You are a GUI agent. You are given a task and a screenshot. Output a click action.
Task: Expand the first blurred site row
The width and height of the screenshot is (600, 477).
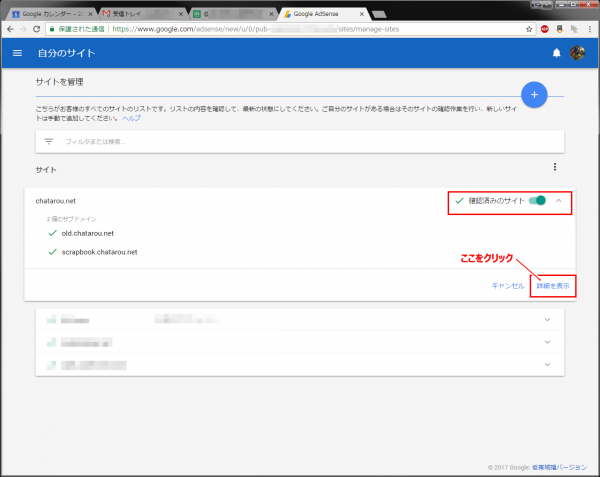click(548, 320)
